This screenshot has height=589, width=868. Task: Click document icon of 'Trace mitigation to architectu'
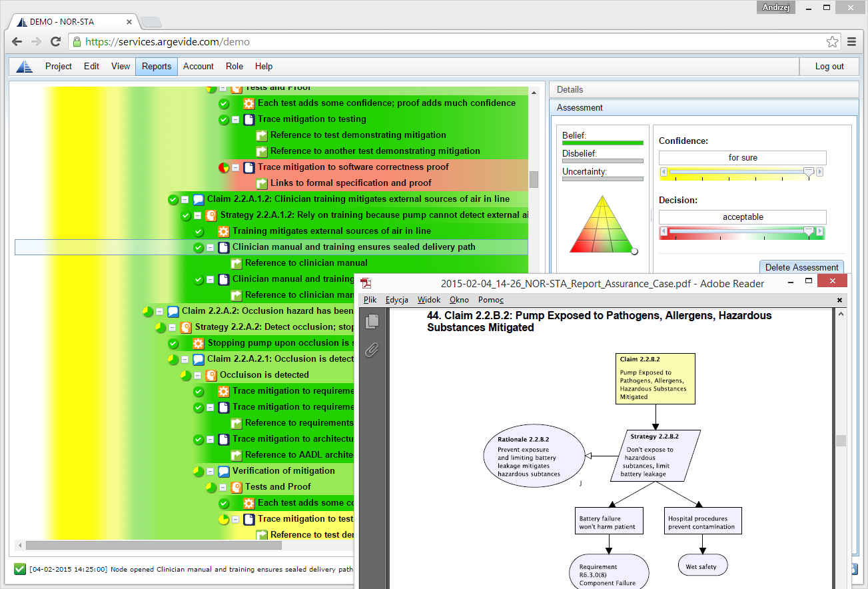(x=224, y=439)
